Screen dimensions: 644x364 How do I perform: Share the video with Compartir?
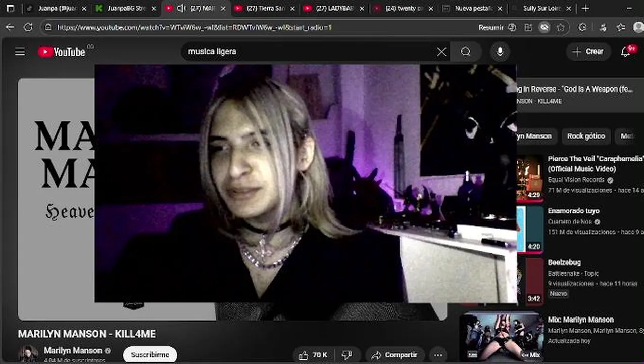click(x=394, y=355)
